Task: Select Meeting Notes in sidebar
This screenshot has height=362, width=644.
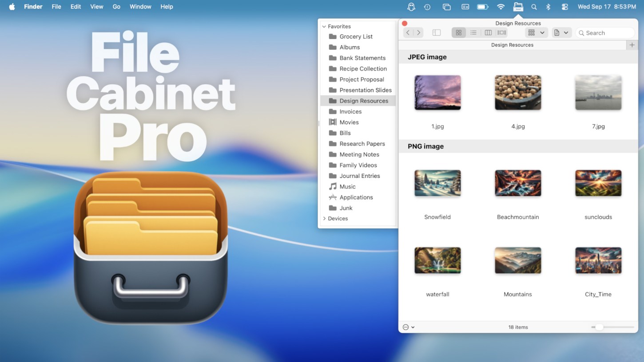Action: point(358,154)
